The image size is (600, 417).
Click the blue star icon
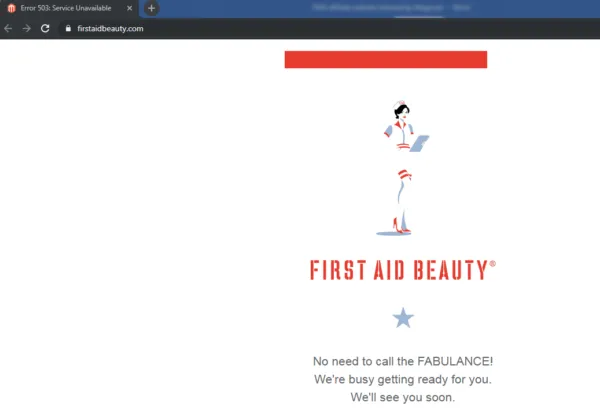click(403, 318)
